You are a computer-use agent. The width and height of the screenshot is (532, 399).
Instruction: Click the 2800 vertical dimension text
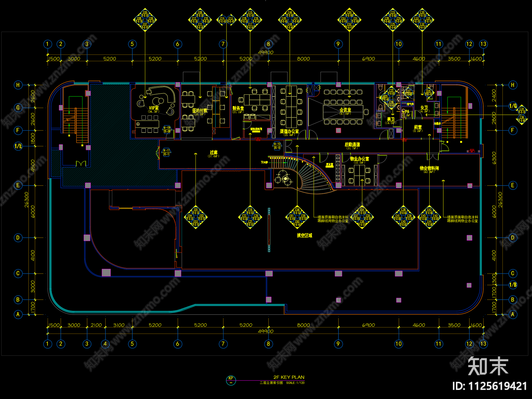click(x=494, y=118)
